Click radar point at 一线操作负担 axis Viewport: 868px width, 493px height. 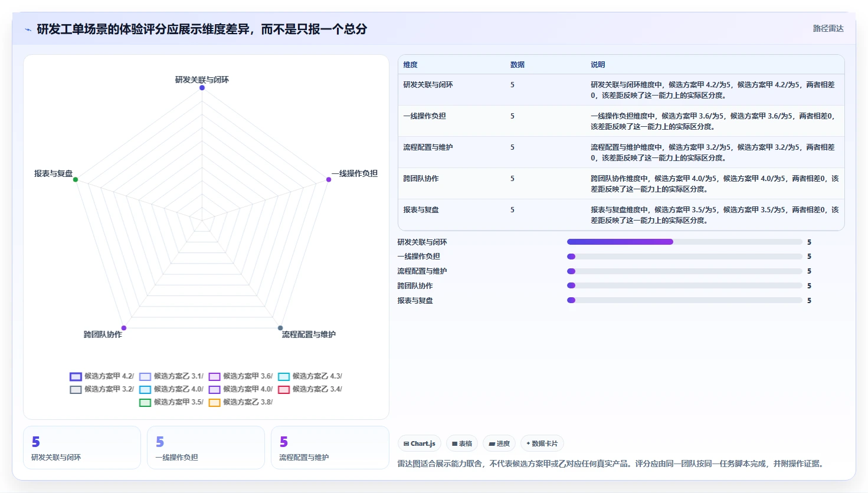click(329, 179)
